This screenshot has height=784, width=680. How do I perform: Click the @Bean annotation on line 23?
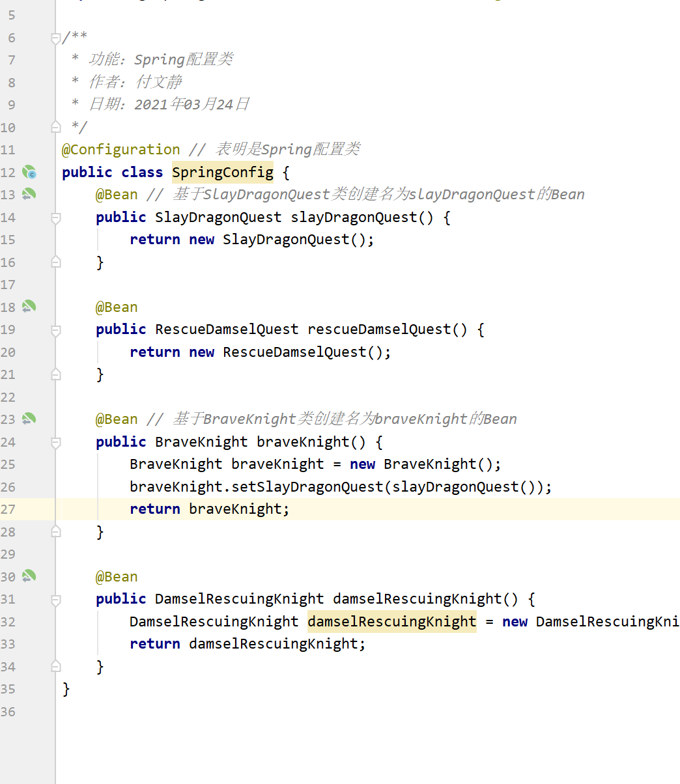pos(117,419)
